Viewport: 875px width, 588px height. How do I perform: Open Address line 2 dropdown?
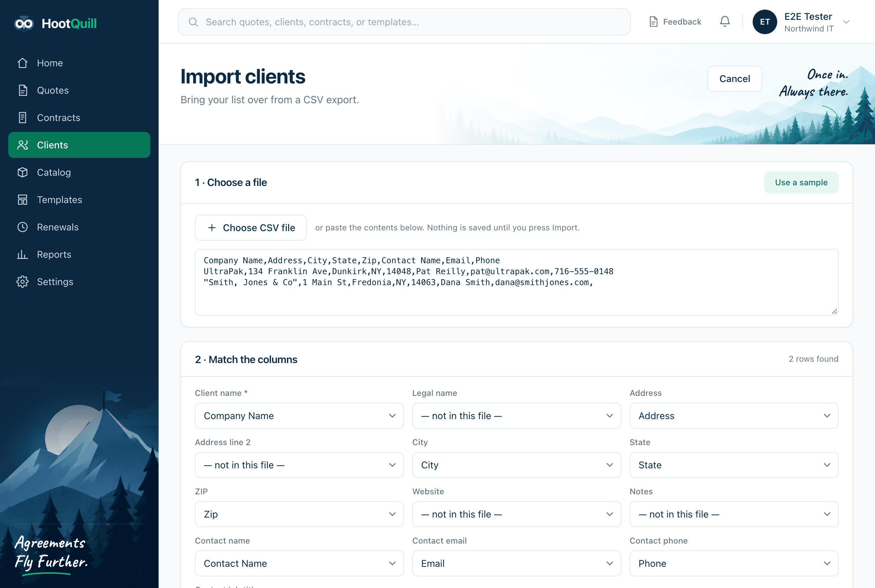[x=299, y=465]
